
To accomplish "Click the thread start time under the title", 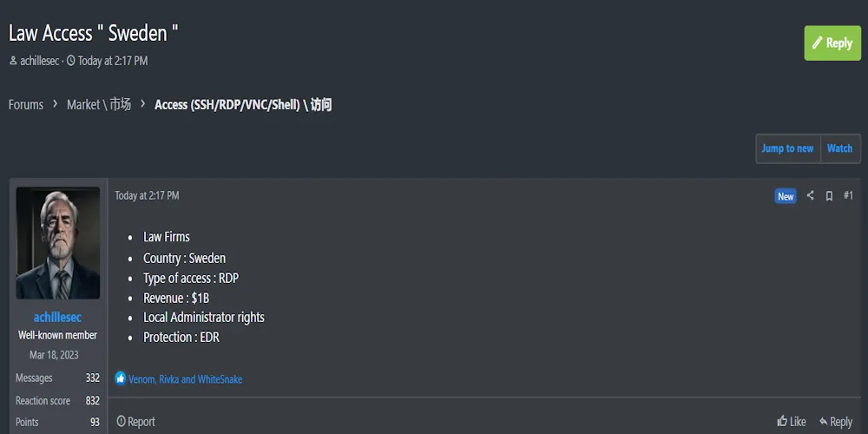I will tap(112, 61).
